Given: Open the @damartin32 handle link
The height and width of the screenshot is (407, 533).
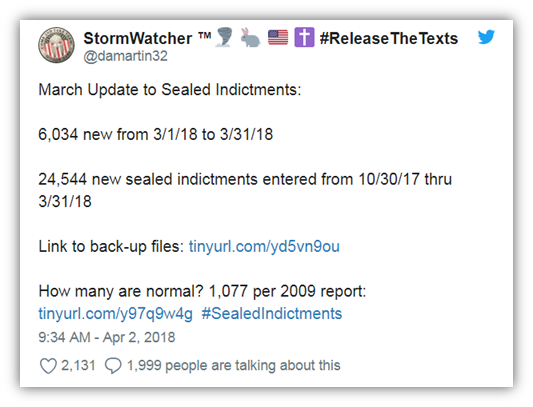Looking at the screenshot, I should [125, 56].
